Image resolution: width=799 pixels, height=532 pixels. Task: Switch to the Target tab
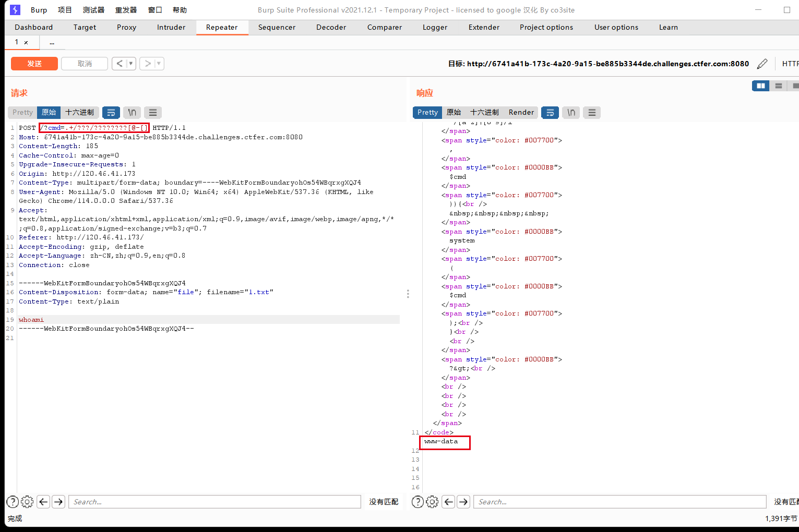85,27
